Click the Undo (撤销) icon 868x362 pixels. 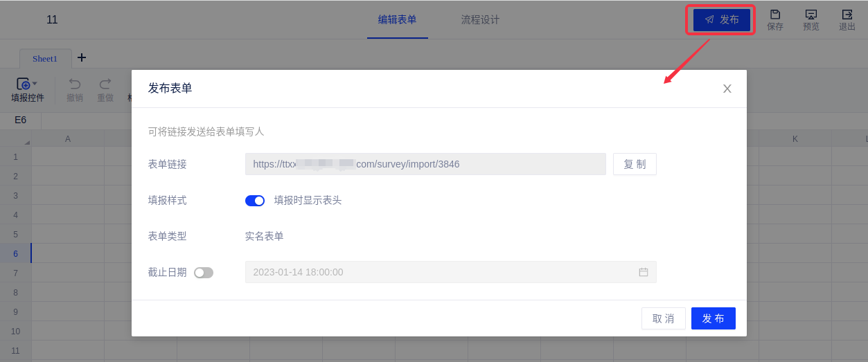[75, 84]
